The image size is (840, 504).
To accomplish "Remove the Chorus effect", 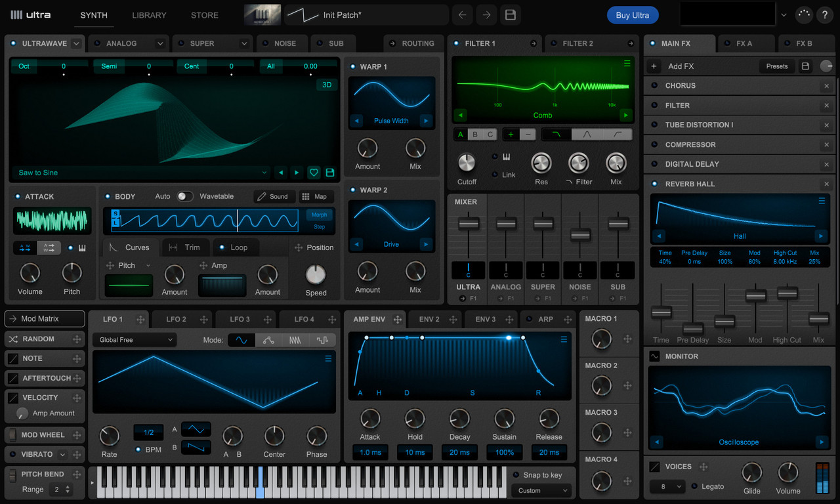I will click(827, 86).
